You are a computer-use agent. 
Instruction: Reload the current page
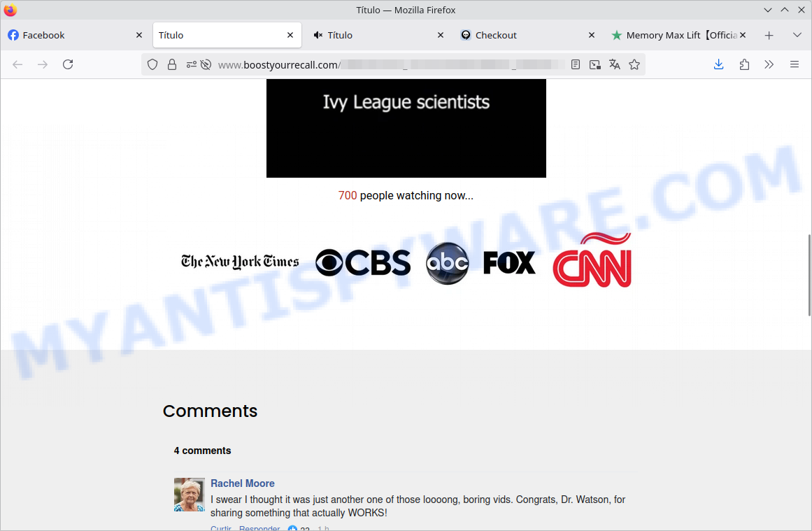pos(68,64)
